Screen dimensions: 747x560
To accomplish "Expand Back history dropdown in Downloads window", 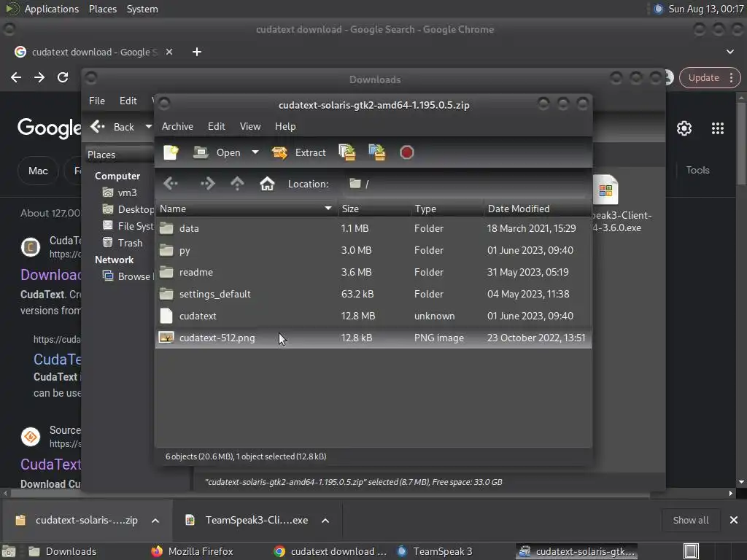I will click(148, 127).
